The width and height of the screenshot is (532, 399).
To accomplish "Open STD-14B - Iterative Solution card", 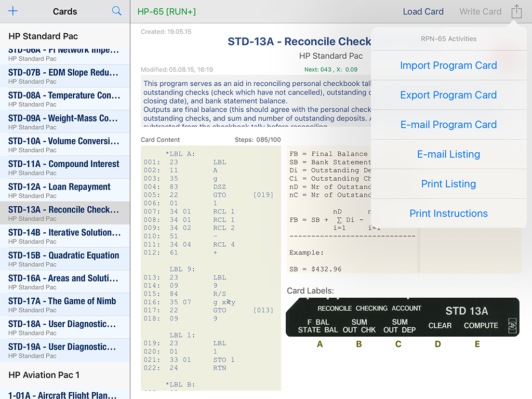I will (65, 236).
